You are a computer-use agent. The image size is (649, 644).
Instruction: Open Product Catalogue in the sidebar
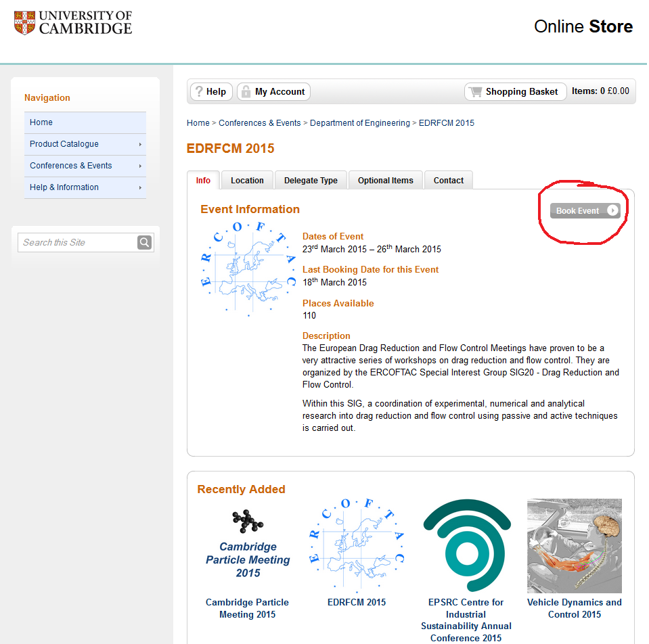coord(85,144)
